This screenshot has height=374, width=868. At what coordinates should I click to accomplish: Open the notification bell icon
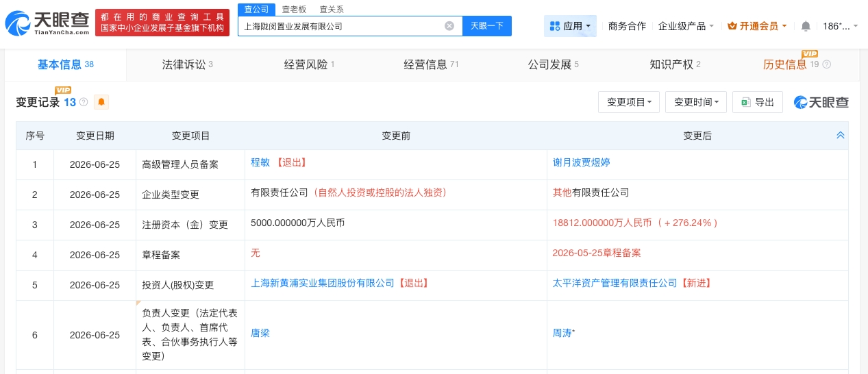pos(806,26)
